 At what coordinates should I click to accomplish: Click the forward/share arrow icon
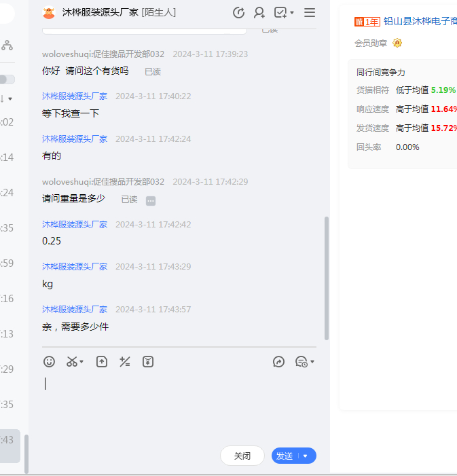tap(278, 362)
